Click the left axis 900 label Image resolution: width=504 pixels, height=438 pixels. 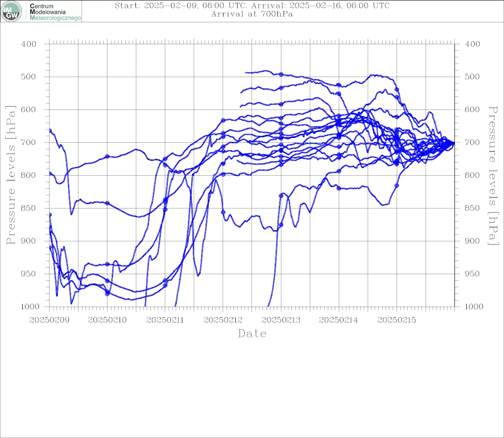28,241
